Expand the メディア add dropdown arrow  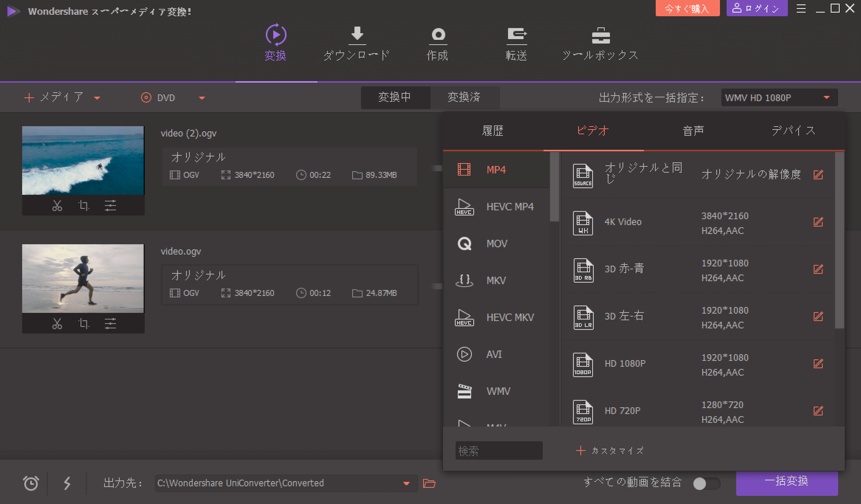click(x=97, y=98)
